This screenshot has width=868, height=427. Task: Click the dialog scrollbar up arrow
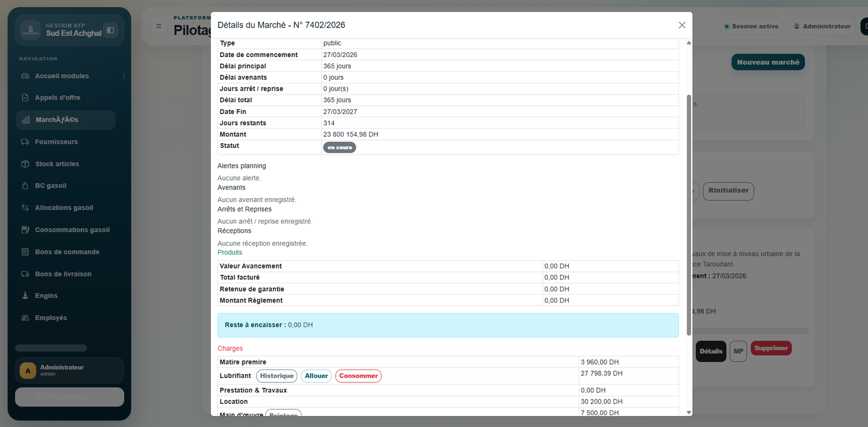(689, 43)
